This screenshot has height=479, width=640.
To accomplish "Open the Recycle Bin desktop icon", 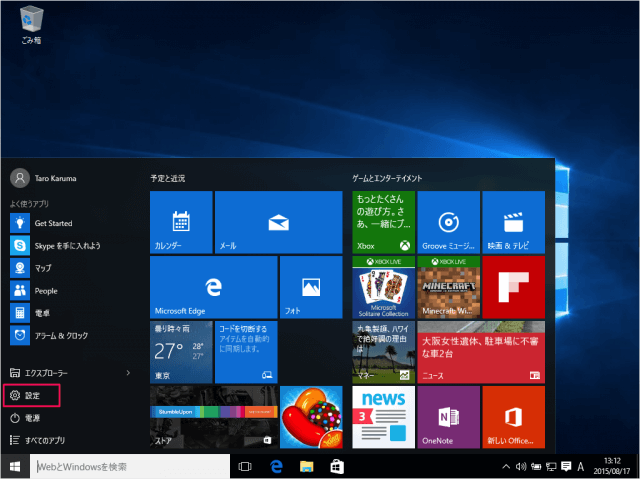I will pos(31,25).
